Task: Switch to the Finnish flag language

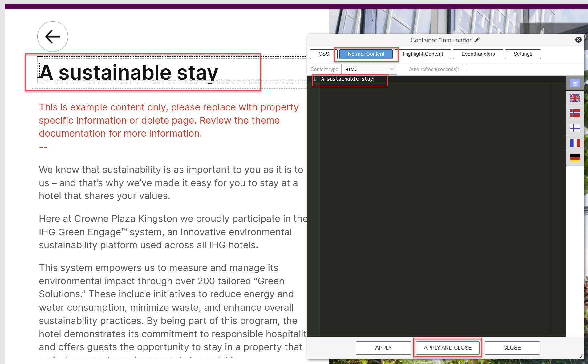Action: (x=575, y=128)
